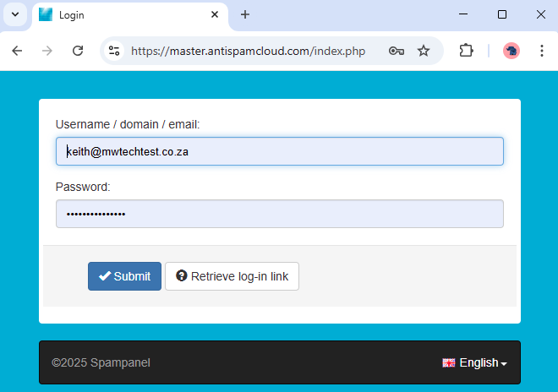This screenshot has width=558, height=392.
Task: Expand the English language dropdown
Action: [x=474, y=362]
